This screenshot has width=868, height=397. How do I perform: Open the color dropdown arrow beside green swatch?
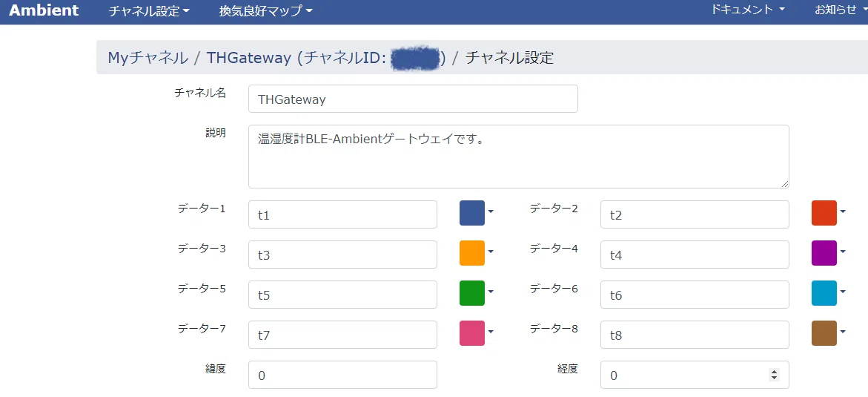(491, 292)
